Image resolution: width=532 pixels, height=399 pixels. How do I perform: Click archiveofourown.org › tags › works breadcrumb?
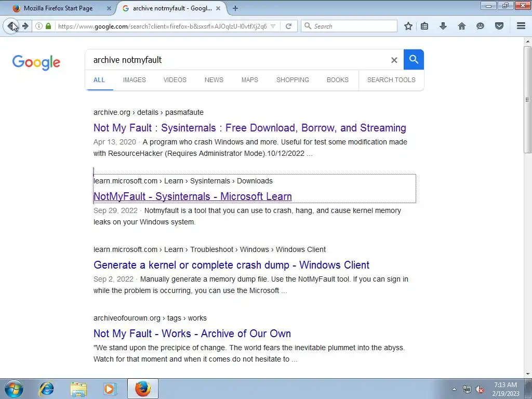pos(150,318)
